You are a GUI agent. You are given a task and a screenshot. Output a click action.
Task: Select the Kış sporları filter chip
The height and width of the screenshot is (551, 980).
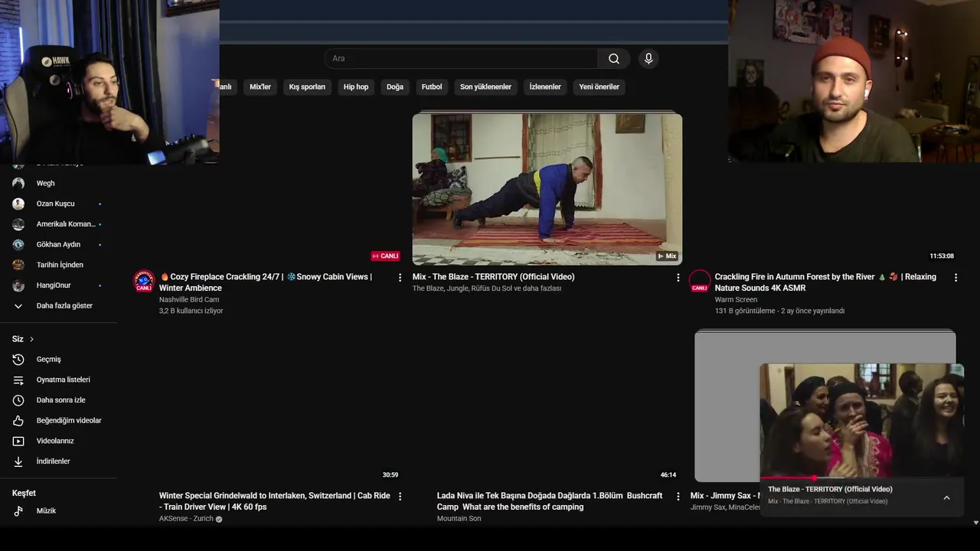(x=307, y=87)
